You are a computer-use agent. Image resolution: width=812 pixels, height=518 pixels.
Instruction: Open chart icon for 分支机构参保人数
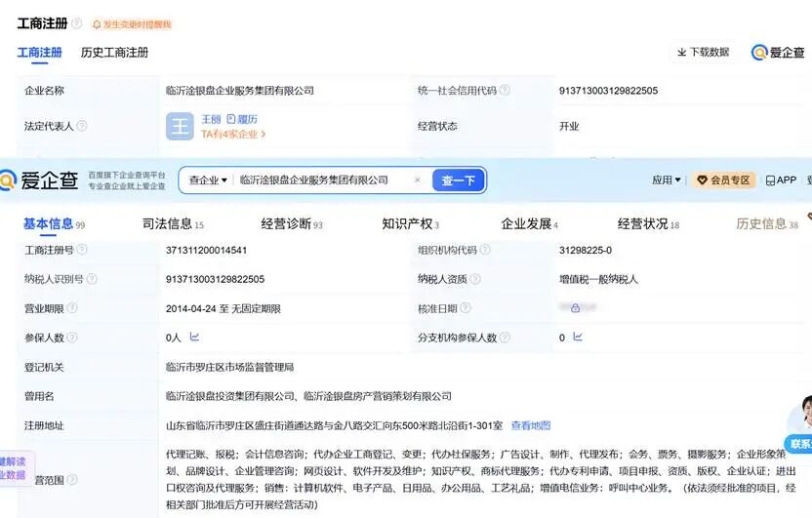click(x=578, y=337)
